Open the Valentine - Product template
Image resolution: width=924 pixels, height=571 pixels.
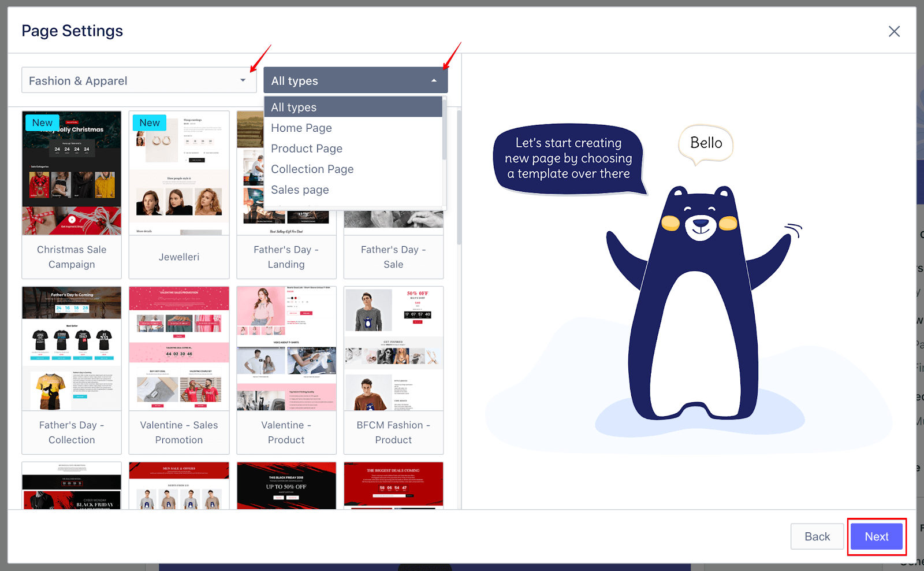286,369
